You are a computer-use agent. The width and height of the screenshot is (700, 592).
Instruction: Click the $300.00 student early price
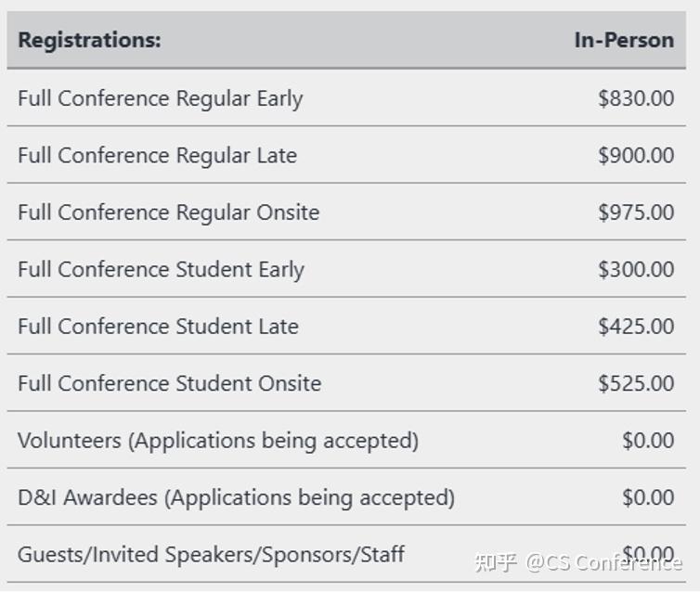[x=636, y=269]
